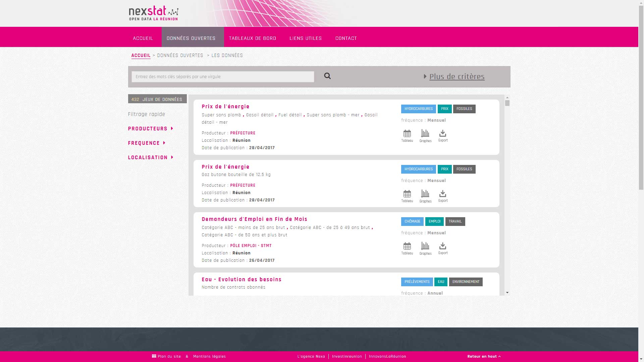Open Graphes for first Prix de l'énergie
The image size is (644, 362).
click(425, 136)
